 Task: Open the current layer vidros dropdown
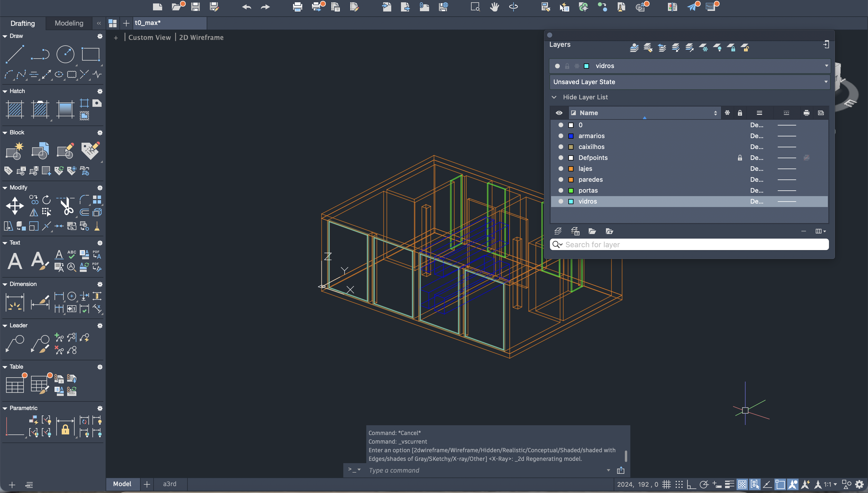tap(826, 66)
